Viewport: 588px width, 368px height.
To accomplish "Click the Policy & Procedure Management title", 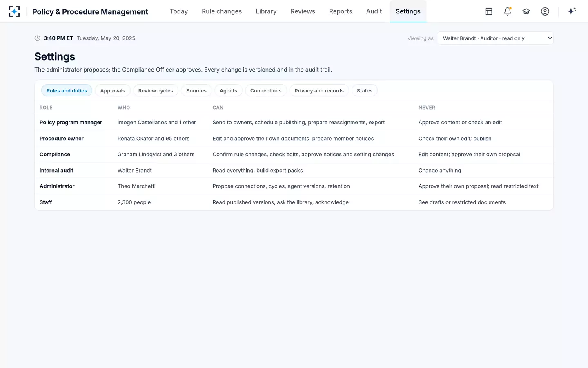I will (x=90, y=12).
